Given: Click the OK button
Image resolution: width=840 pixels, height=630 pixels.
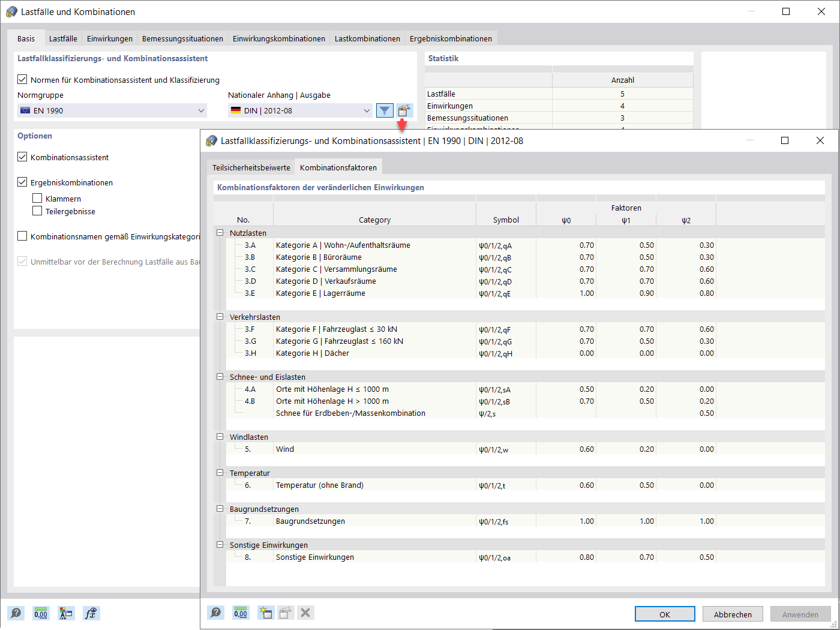Looking at the screenshot, I should coord(665,614).
